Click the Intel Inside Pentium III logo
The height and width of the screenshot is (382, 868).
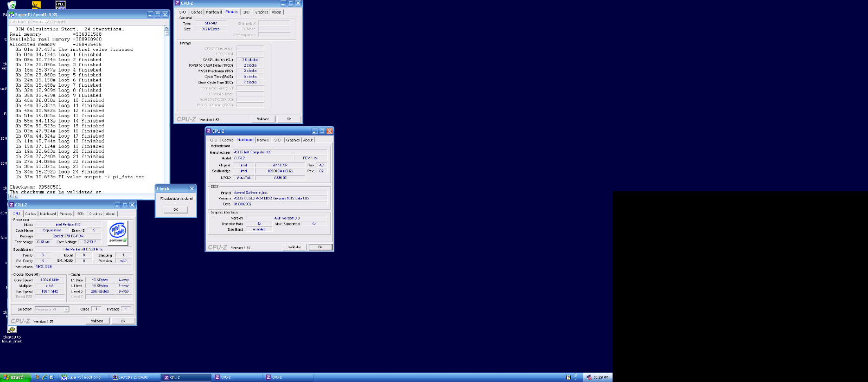(x=118, y=233)
